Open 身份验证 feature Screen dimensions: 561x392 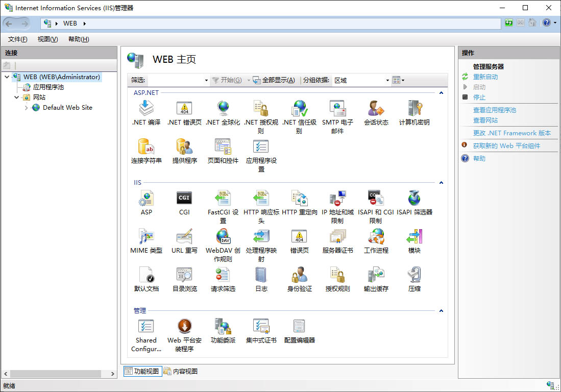(x=300, y=279)
